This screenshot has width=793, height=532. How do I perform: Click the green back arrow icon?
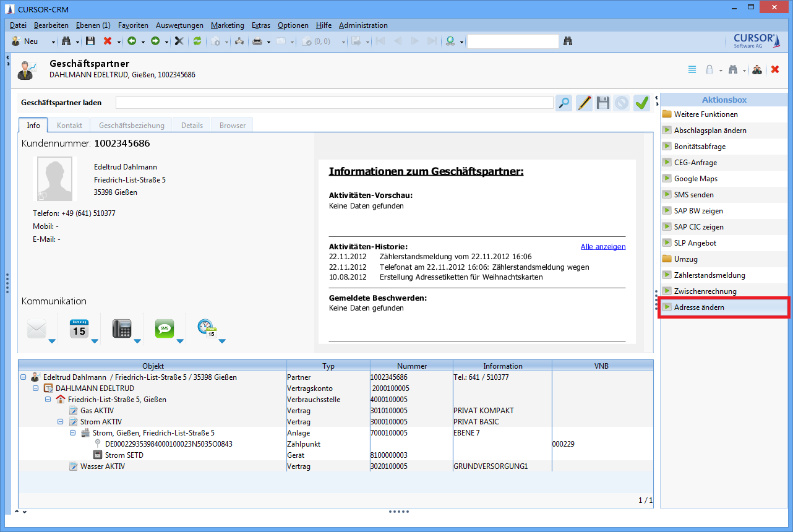pyautogui.click(x=131, y=41)
